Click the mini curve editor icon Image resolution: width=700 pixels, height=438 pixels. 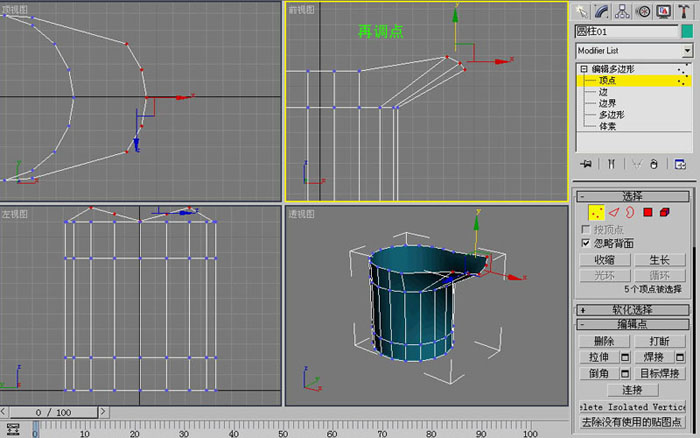point(13,430)
